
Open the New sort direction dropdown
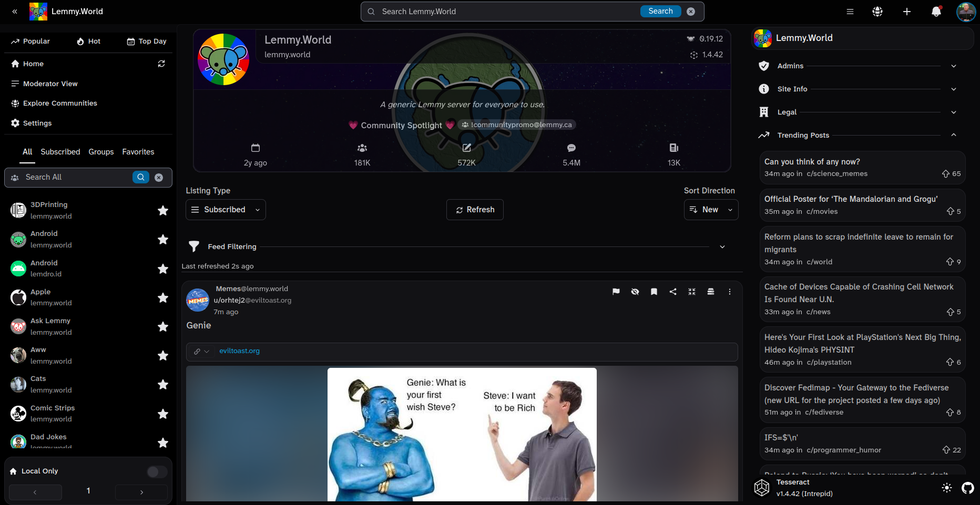coord(711,210)
